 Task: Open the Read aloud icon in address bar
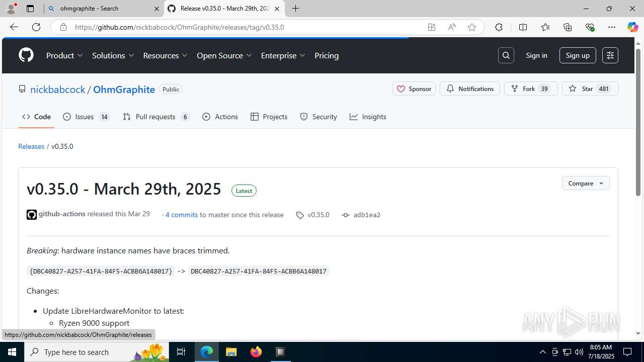[452, 27]
